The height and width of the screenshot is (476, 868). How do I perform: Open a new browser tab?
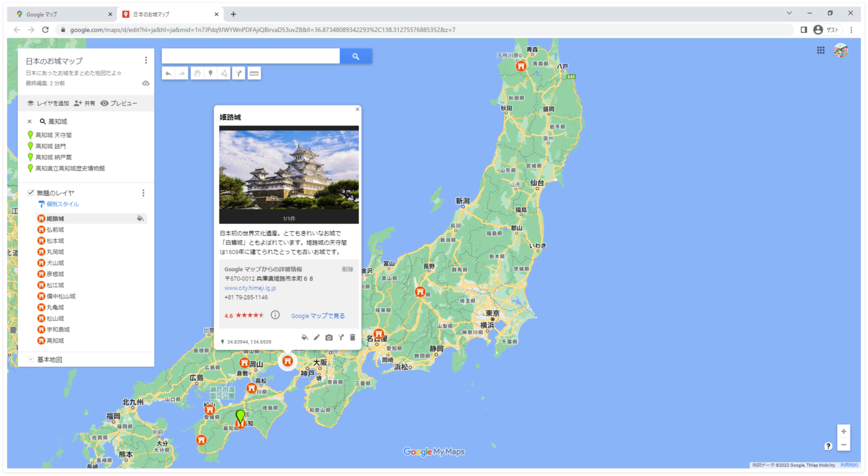[233, 14]
